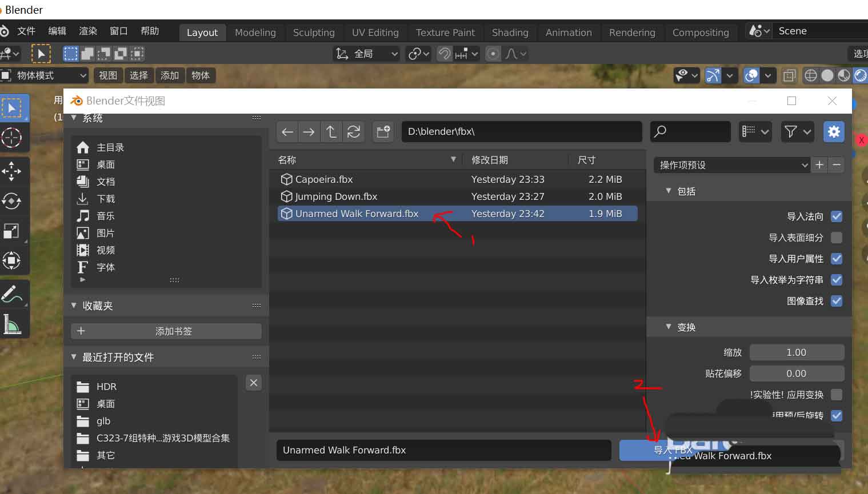This screenshot has height=494, width=868.
Task: Open the 物体模式 mode dropdown
Action: point(45,75)
